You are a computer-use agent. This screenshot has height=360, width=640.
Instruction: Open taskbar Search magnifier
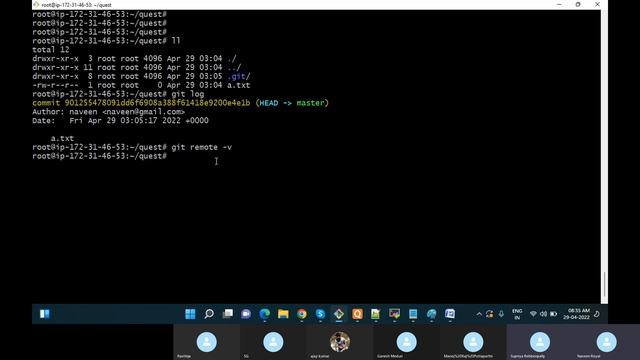tap(209, 313)
